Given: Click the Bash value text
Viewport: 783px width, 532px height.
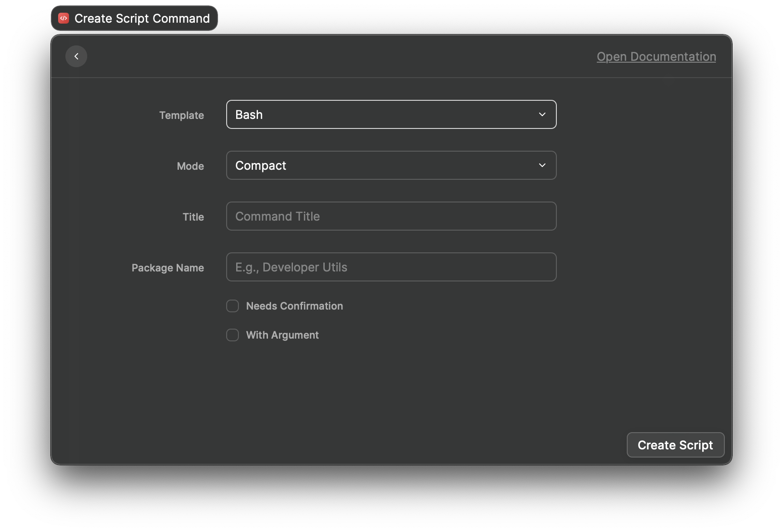Looking at the screenshot, I should click(249, 115).
